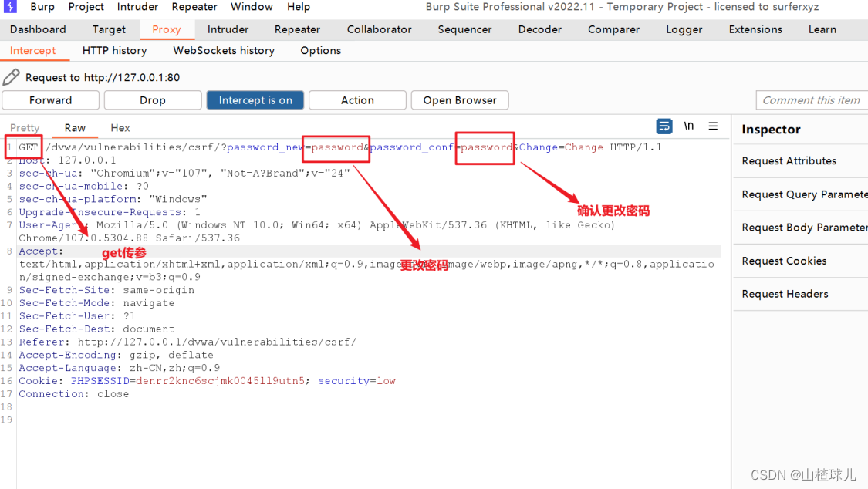Open the HTTP history sub-tab
This screenshot has width=868, height=489.
pyautogui.click(x=115, y=50)
